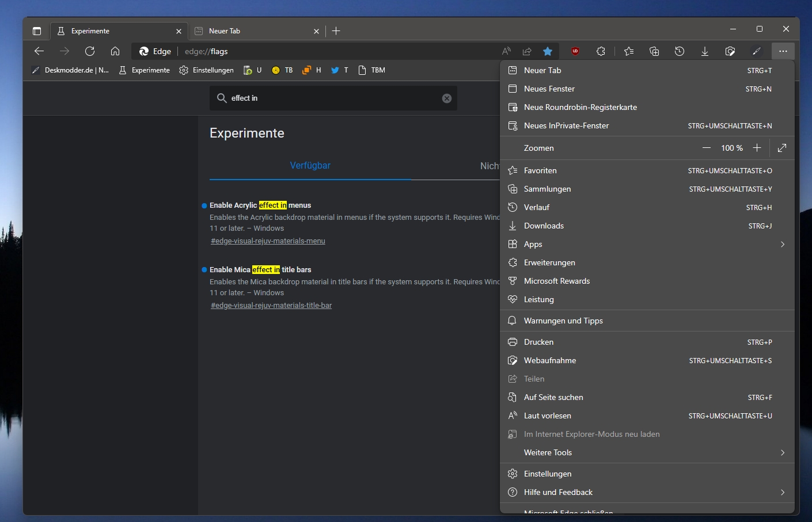812x522 pixels.
Task: Open Microsoft Rewards menu entry
Action: coord(647,281)
